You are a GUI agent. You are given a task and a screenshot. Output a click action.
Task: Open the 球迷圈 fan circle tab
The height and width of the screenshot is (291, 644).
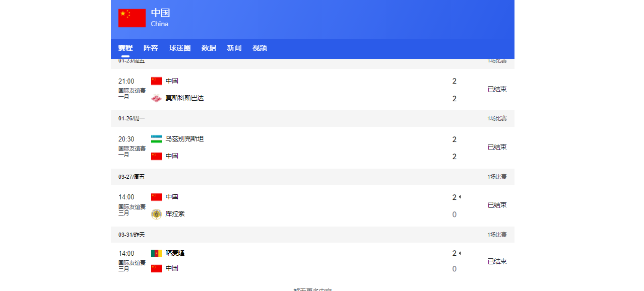pos(180,48)
